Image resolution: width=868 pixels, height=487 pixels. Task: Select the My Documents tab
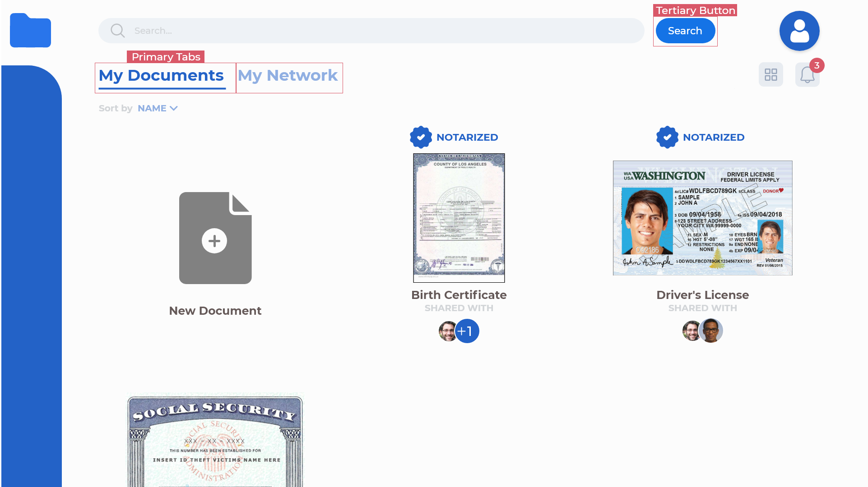(161, 76)
